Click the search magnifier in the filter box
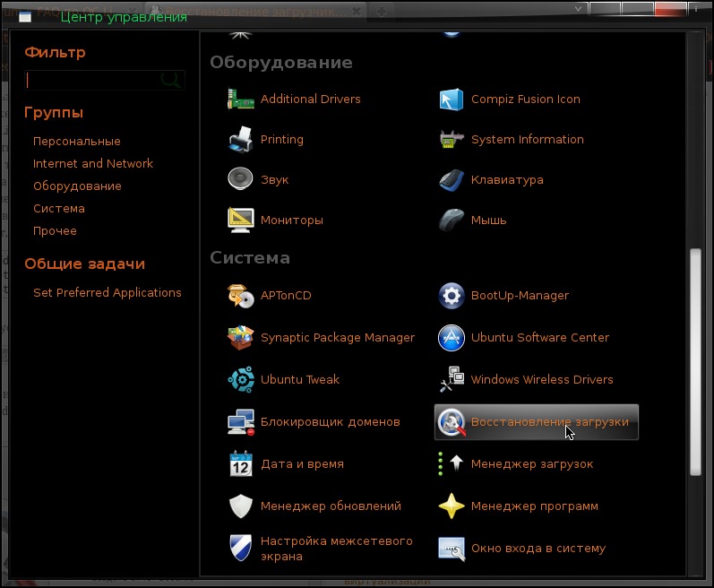714x588 pixels. [171, 80]
